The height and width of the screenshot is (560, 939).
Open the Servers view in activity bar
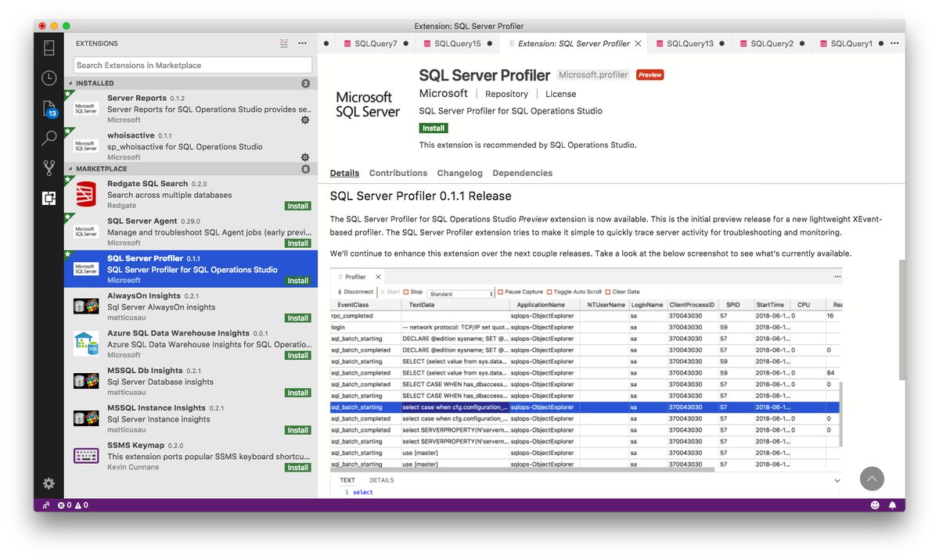tap(49, 47)
